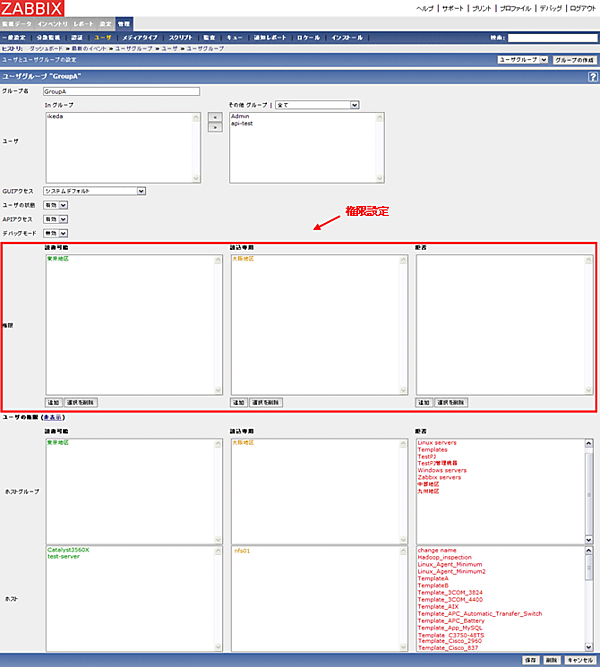Open the ユーザの状態 dropdown
Image resolution: width=600 pixels, height=667 pixels.
coord(55,205)
